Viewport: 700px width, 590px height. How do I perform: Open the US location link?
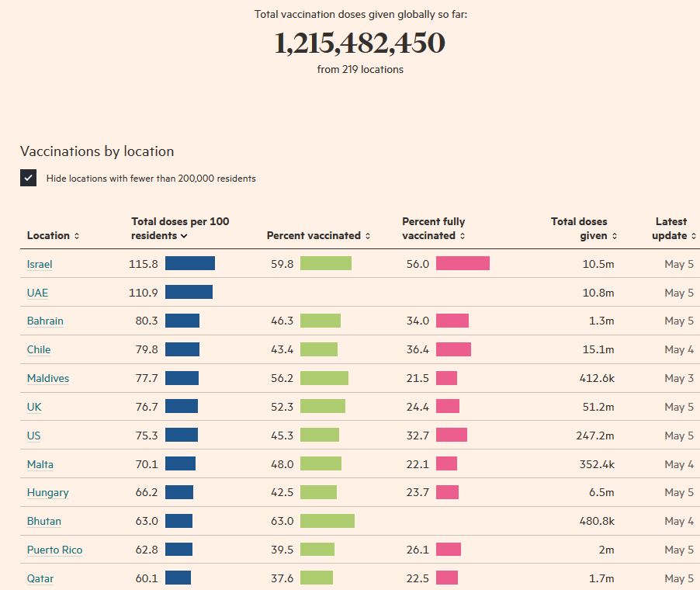tap(33, 436)
